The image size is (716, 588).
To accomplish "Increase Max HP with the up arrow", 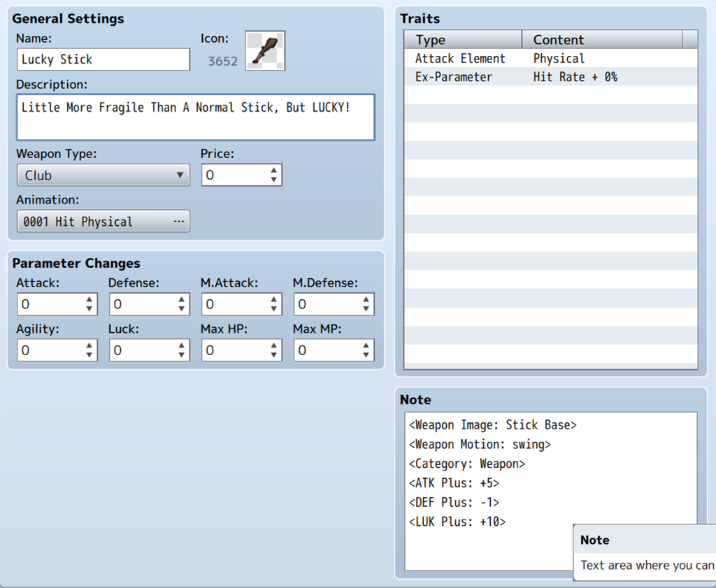I will tap(273, 345).
